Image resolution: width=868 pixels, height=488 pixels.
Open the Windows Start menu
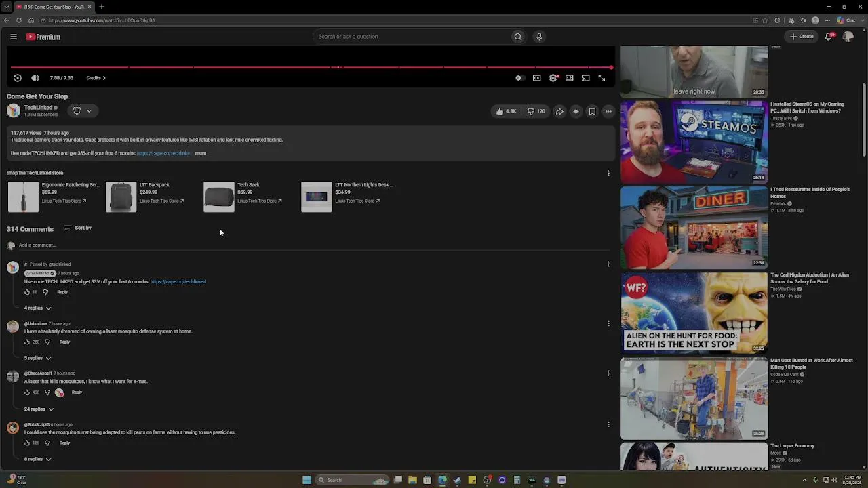[307, 480]
